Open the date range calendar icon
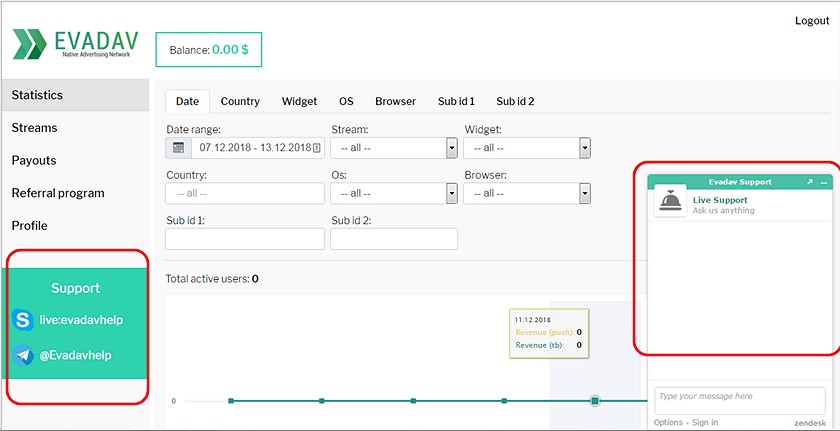The image size is (840, 431). click(179, 148)
